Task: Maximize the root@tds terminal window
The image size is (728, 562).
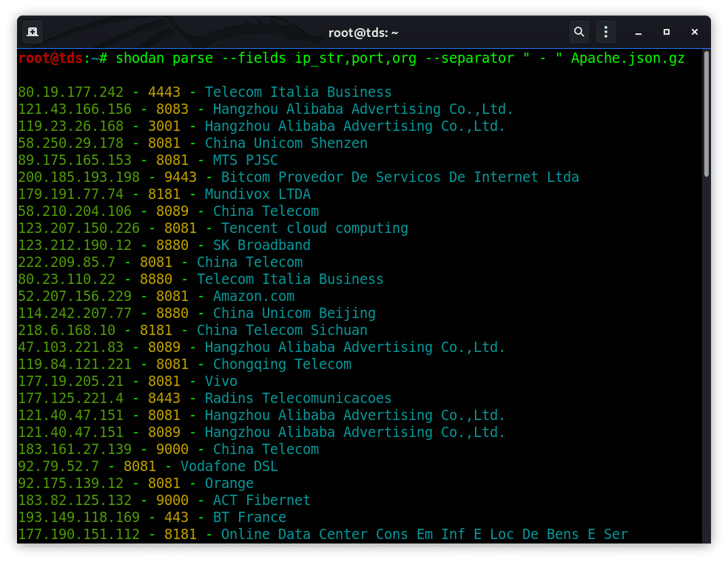Action: (x=667, y=32)
